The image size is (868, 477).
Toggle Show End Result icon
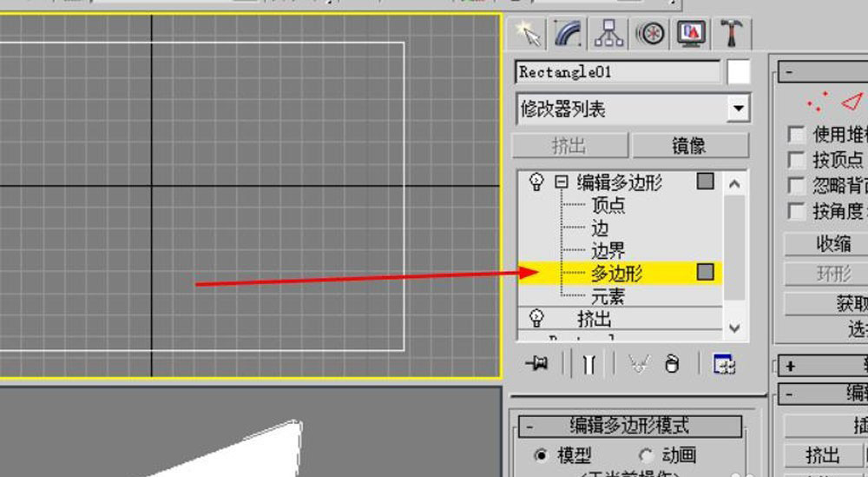(589, 364)
